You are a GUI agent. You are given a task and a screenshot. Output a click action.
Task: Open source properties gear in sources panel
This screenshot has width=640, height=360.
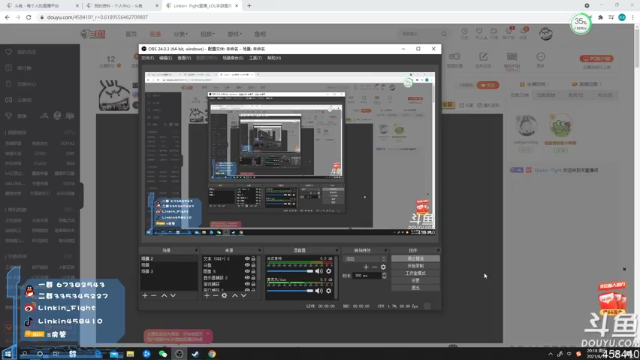(x=224, y=296)
